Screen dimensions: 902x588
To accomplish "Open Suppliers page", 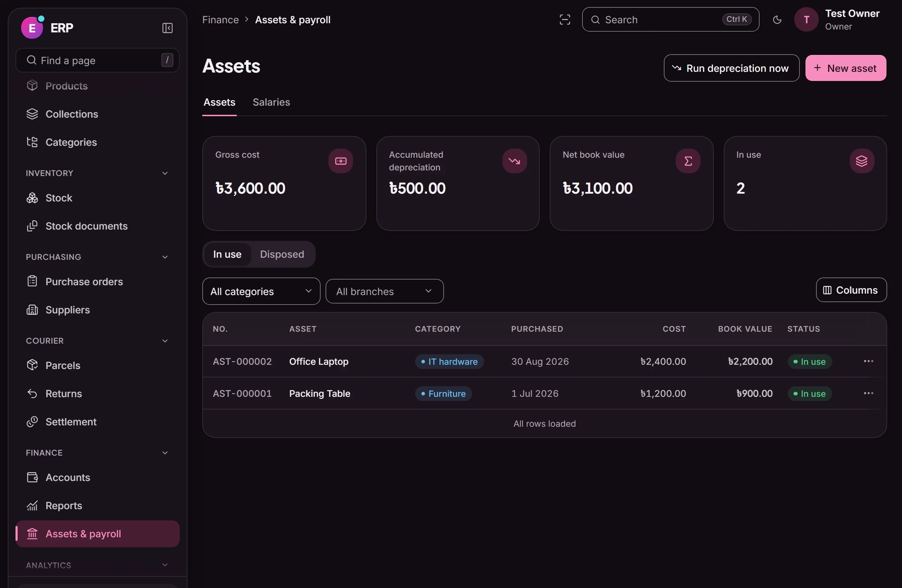I will click(x=97, y=310).
